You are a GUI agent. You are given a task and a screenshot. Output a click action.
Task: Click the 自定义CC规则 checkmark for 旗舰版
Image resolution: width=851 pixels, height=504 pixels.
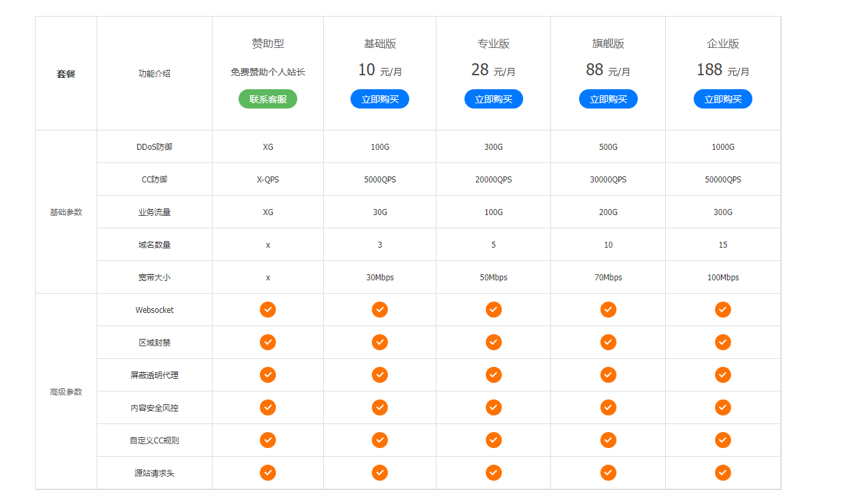click(608, 440)
